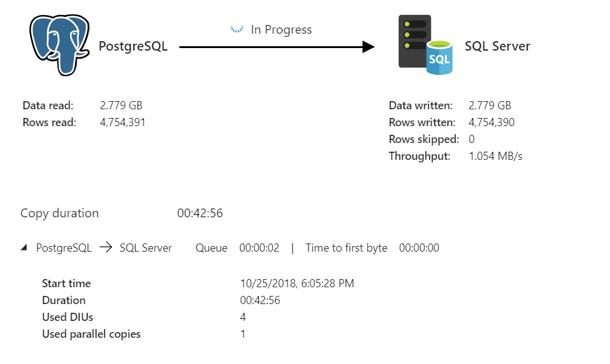Select the Rows read count 4,754,391
This screenshot has width=610, height=364.
122,122
